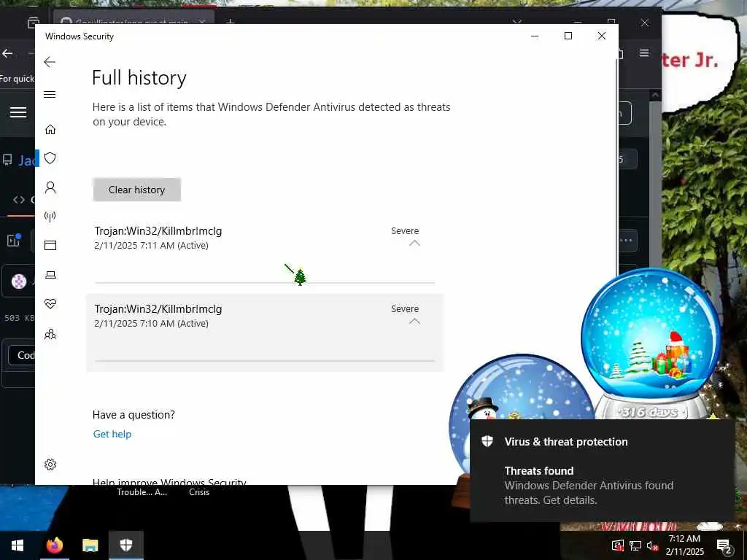Click the volume speaker tray icon
Viewport: 747px width, 560px height.
652,545
